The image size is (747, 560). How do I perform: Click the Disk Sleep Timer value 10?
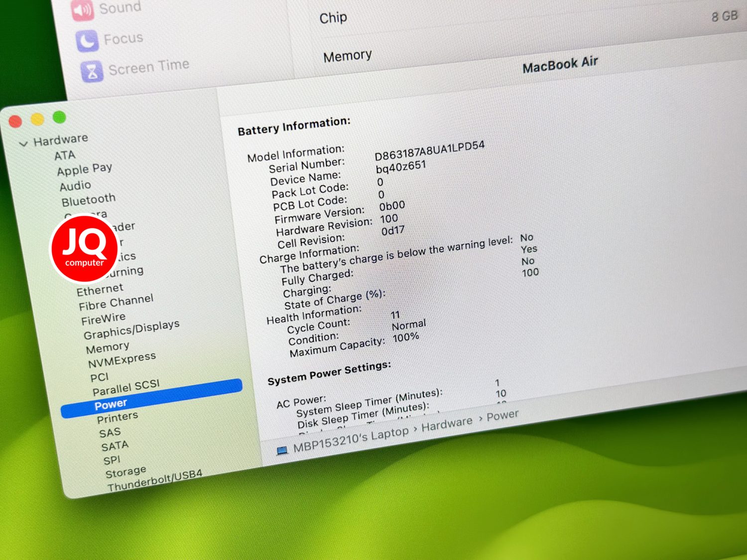tap(500, 394)
